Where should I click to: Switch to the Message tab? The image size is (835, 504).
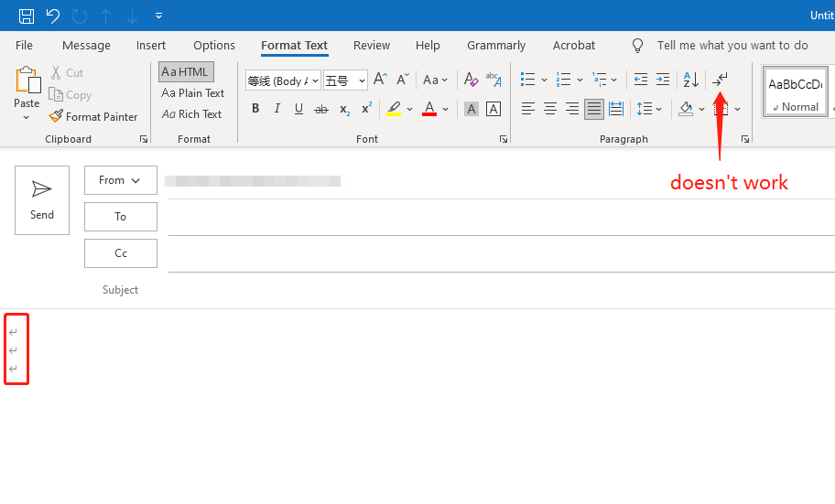point(86,45)
